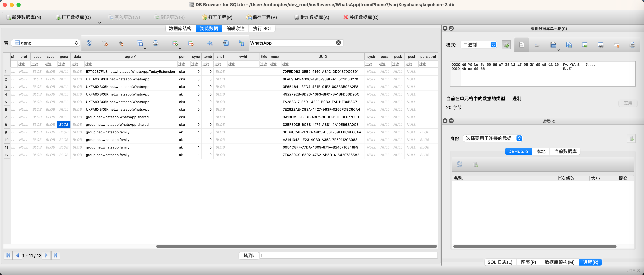Click Open Project (打开工程) toolbar button

click(217, 17)
